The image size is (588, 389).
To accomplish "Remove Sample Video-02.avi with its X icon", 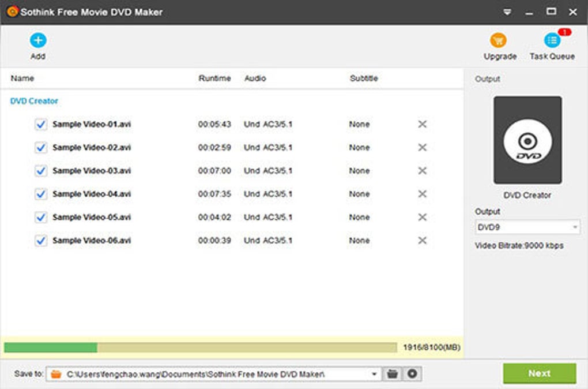I will coord(422,147).
